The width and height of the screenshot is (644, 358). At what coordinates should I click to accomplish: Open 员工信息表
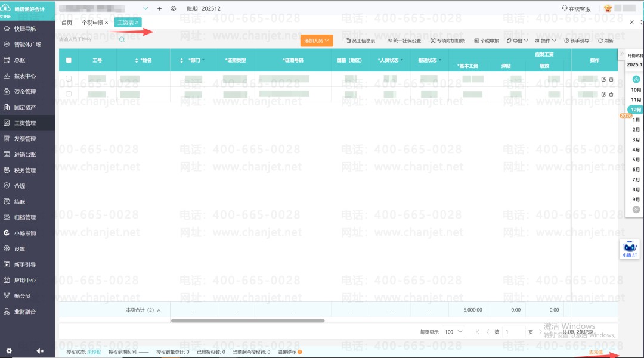[360, 41]
